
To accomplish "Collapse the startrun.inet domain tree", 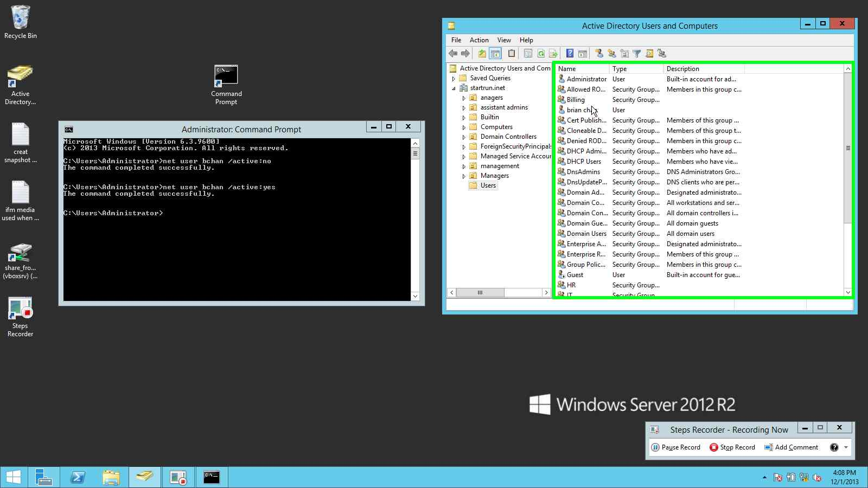I will coord(455,87).
